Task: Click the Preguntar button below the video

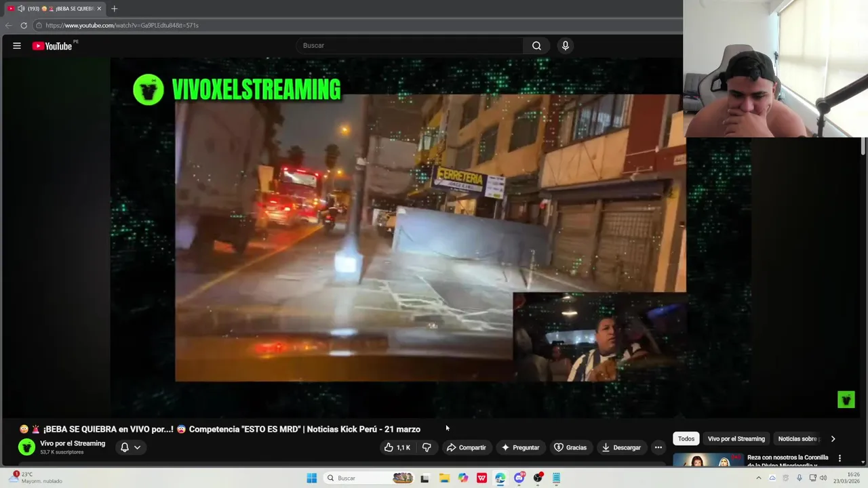Action: point(520,447)
